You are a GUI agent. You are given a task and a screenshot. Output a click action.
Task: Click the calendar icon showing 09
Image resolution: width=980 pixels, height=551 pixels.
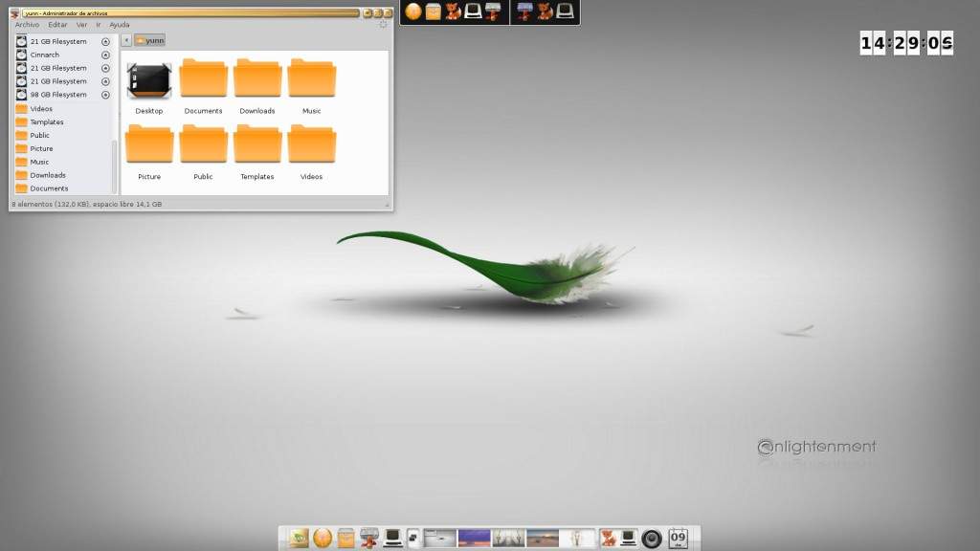[x=678, y=539]
